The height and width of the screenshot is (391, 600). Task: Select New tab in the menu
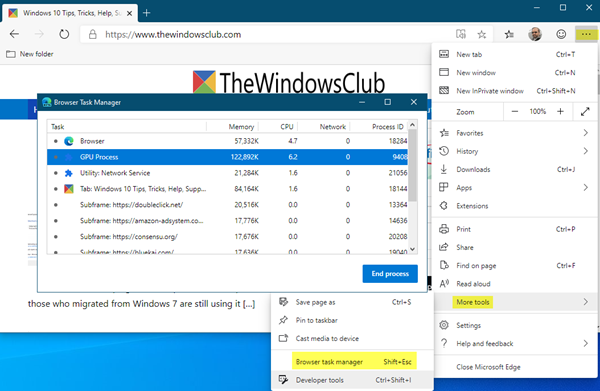[x=514, y=54]
